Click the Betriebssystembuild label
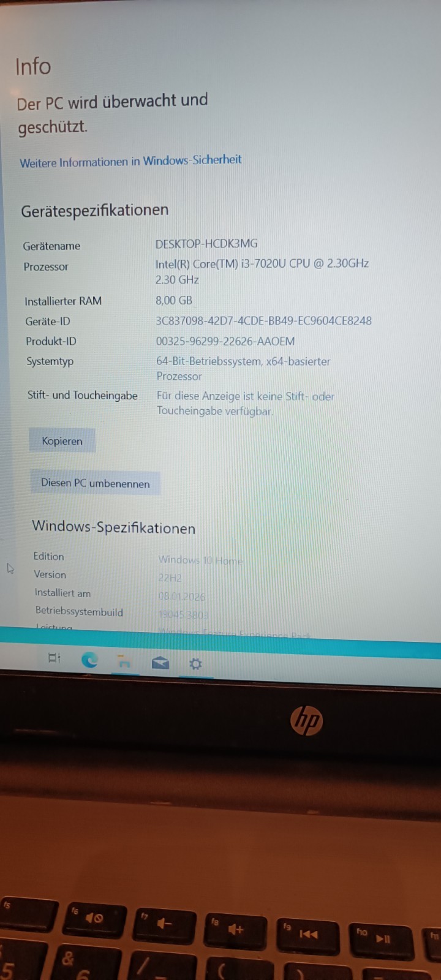441x980 pixels. coord(79,611)
